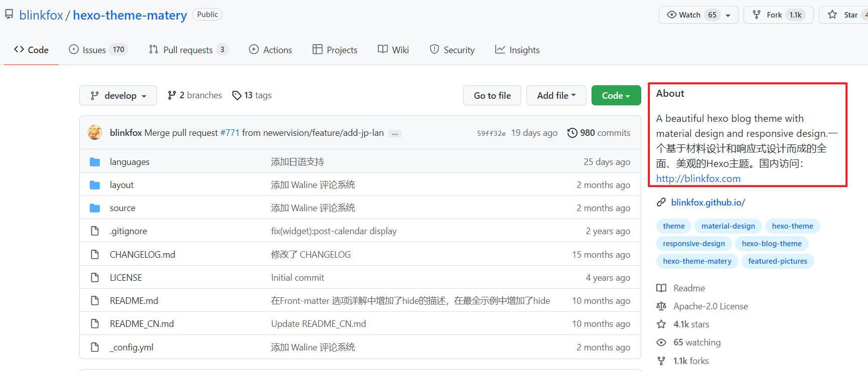Viewport: 868px width, 372px height.
Task: Click the CHANGELOG.md file icon
Action: tap(95, 255)
